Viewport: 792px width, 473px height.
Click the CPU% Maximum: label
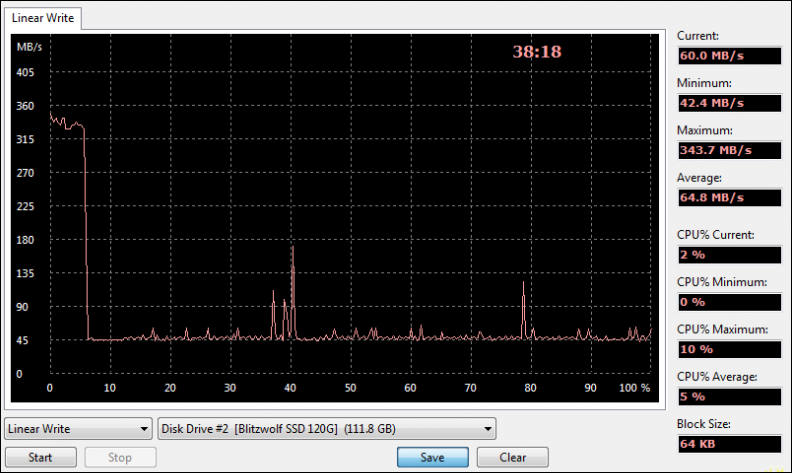pyautogui.click(x=722, y=329)
